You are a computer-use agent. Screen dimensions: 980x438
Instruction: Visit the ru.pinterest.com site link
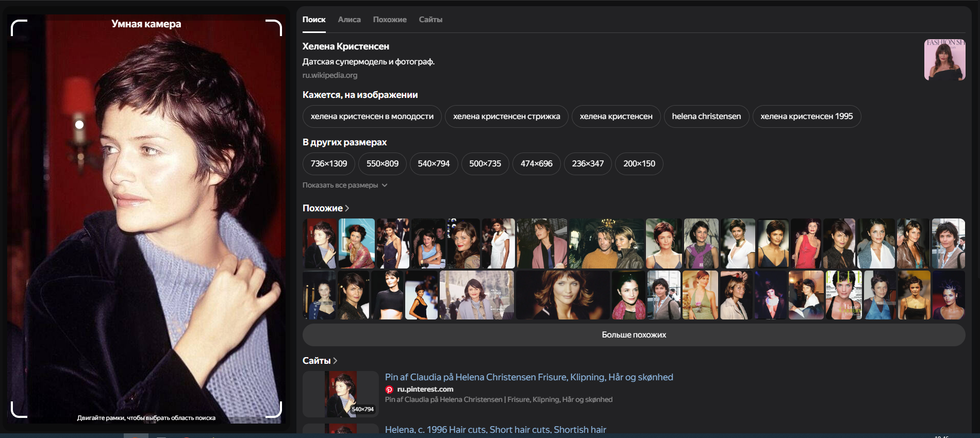(425, 390)
